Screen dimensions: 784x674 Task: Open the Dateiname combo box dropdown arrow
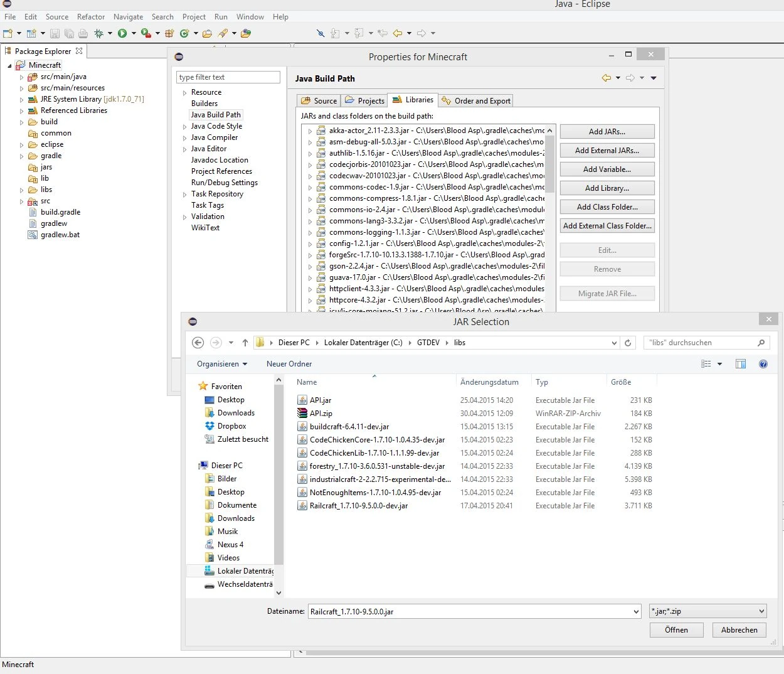(x=636, y=611)
